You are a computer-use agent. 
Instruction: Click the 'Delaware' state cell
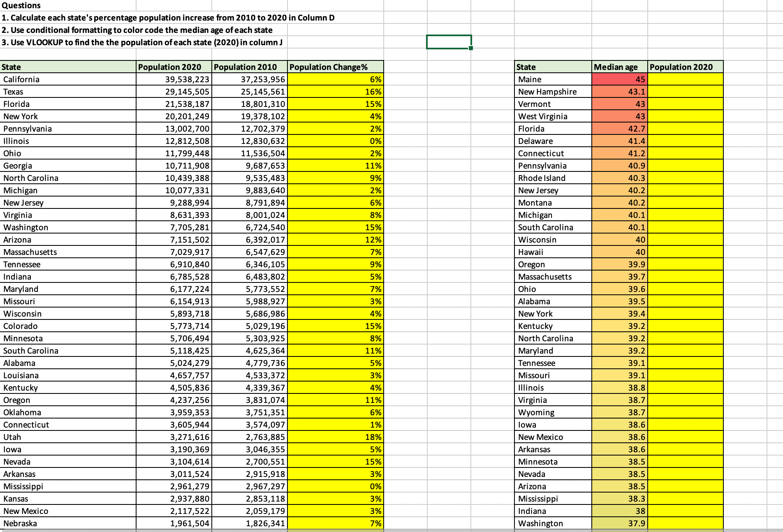(x=553, y=141)
